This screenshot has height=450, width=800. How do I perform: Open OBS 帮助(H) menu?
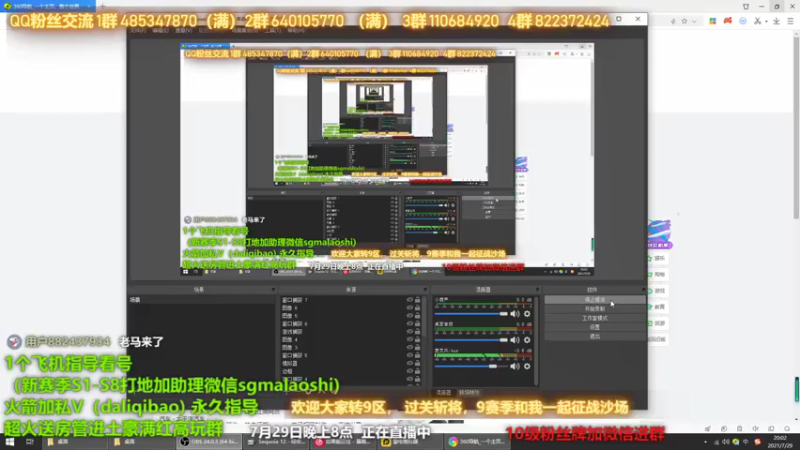pyautogui.click(x=296, y=31)
